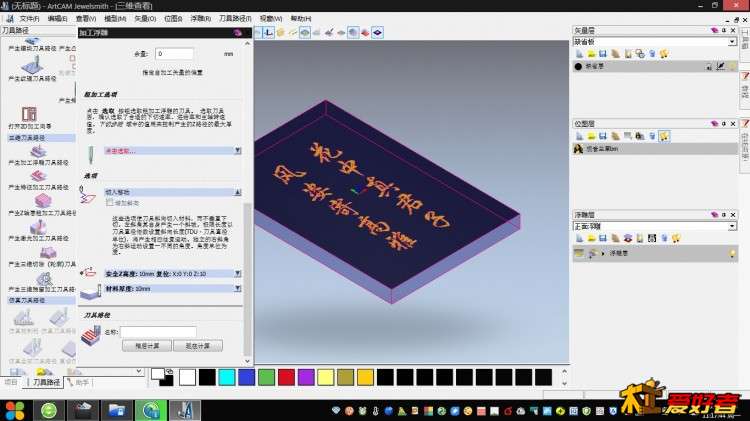The height and width of the screenshot is (421, 750).
Task: Click the down arrow of the 加工浮雕 panel scrollbar
Action: (247, 361)
